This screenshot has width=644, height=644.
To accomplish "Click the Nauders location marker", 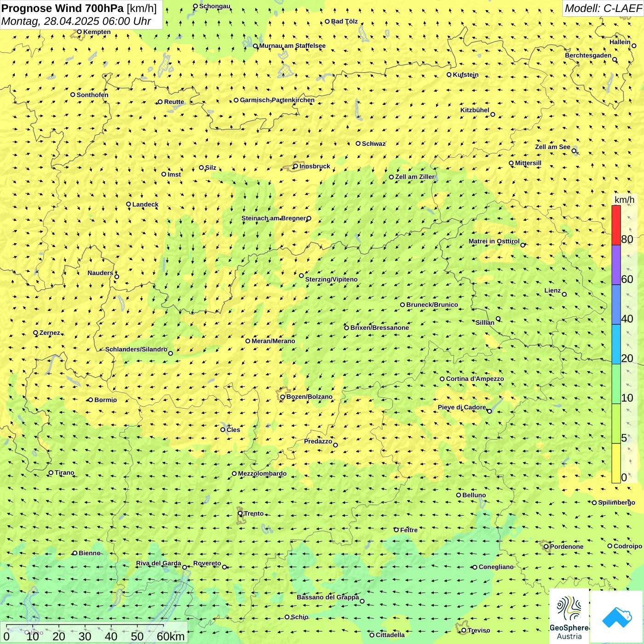I will [117, 276].
